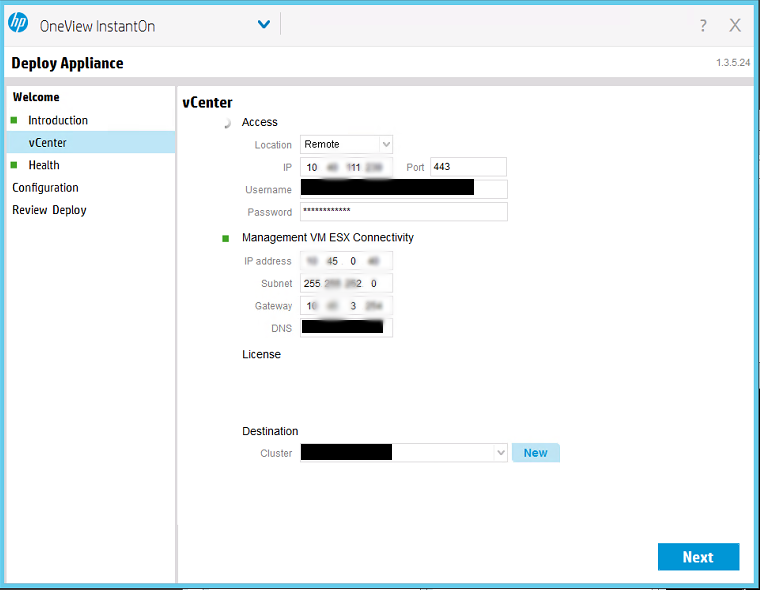This screenshot has width=760, height=590.
Task: Go to the Health step
Action: pos(44,165)
